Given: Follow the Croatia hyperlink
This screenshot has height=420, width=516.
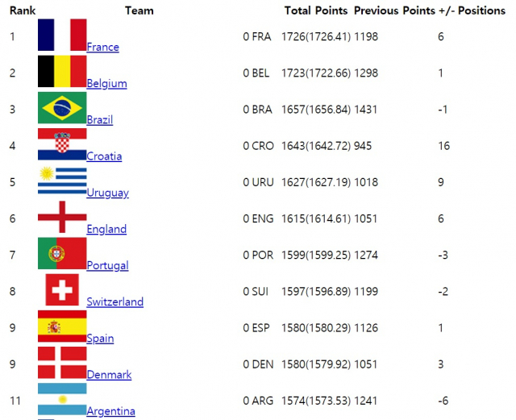Looking at the screenshot, I should point(104,156).
